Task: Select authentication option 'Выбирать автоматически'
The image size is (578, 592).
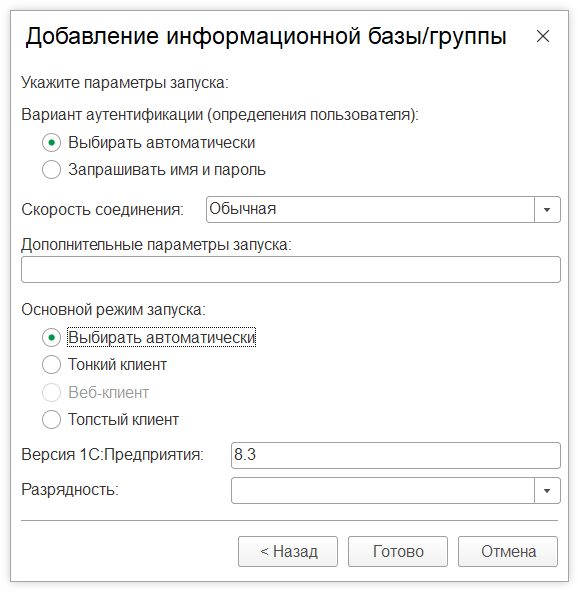Action: 52,143
